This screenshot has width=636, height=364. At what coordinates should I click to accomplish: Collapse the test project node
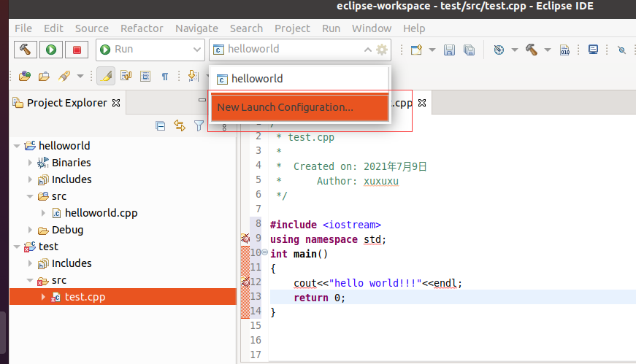(x=17, y=247)
